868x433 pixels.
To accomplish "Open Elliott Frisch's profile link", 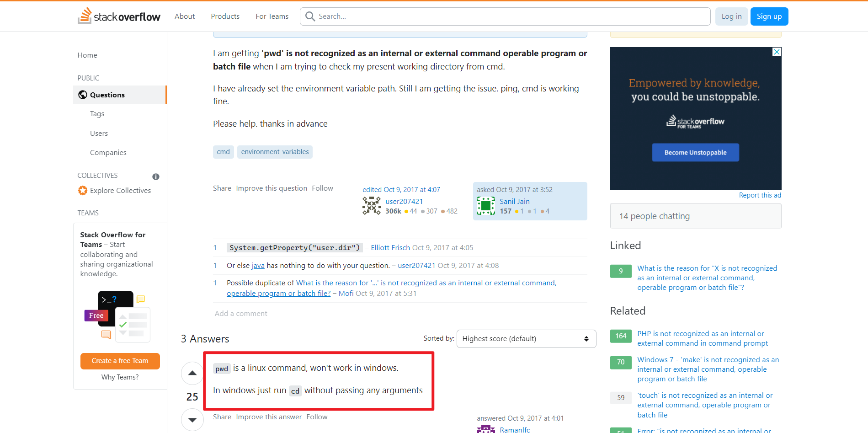I will coord(390,248).
